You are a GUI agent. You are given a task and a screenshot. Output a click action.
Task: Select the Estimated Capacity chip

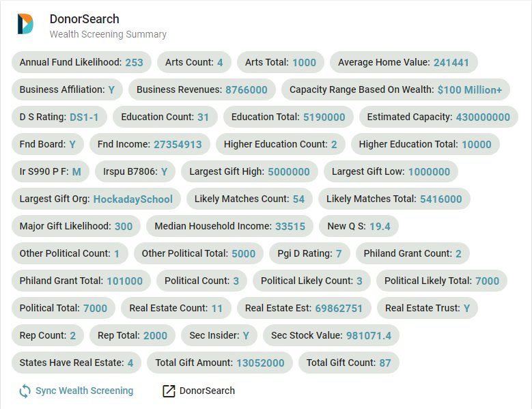click(438, 117)
